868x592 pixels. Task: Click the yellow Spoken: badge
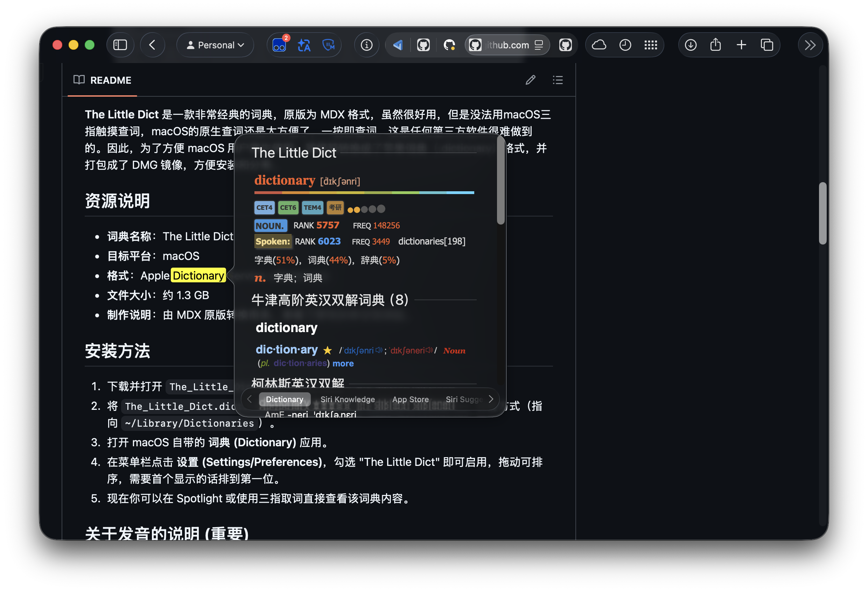click(x=273, y=241)
